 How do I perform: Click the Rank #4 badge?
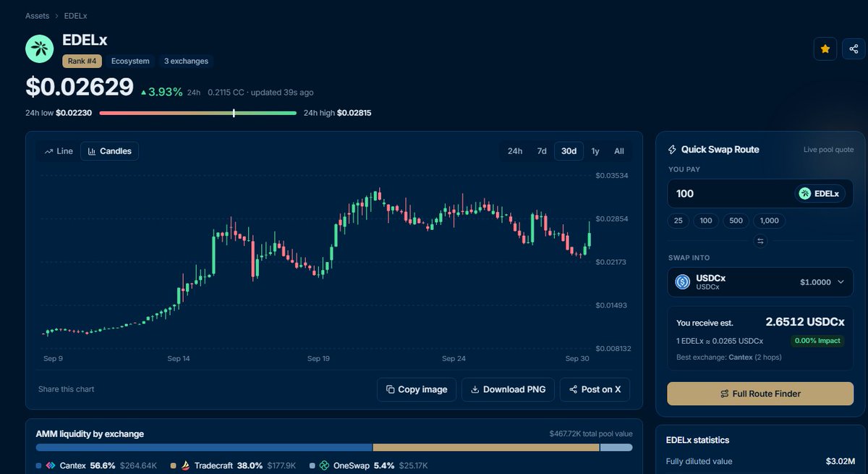(x=82, y=62)
